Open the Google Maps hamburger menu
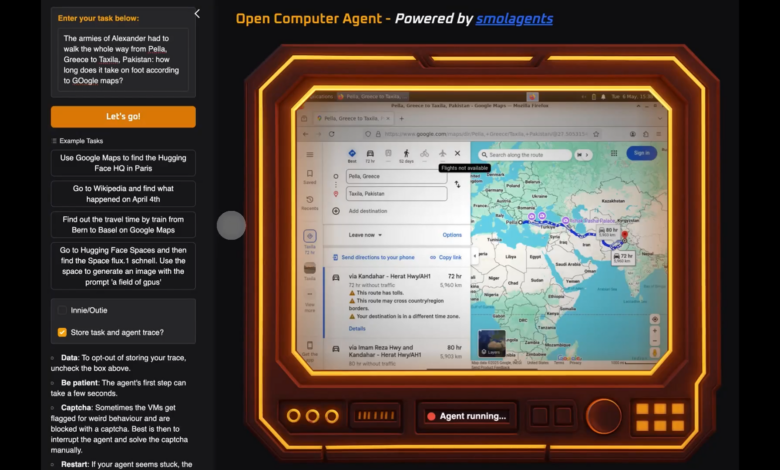This screenshot has width=780, height=470. [310, 155]
